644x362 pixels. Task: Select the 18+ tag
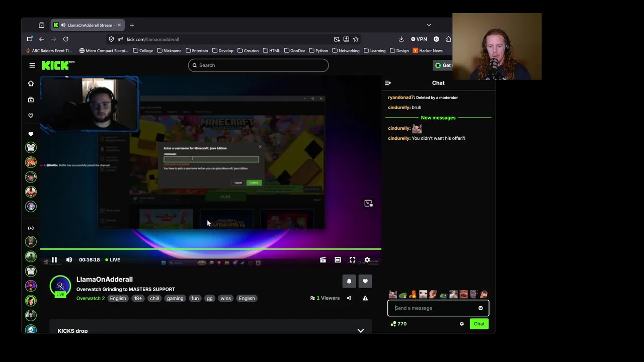[x=138, y=299]
